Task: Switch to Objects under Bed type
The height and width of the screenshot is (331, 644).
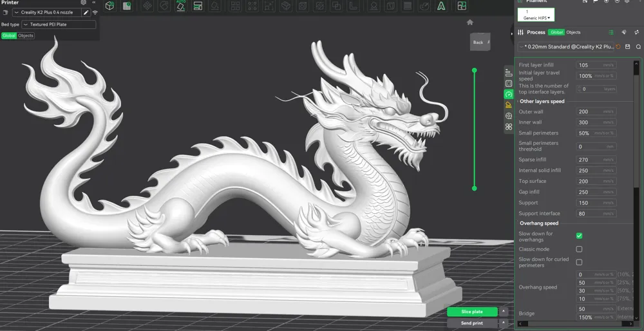Action: 26,35
